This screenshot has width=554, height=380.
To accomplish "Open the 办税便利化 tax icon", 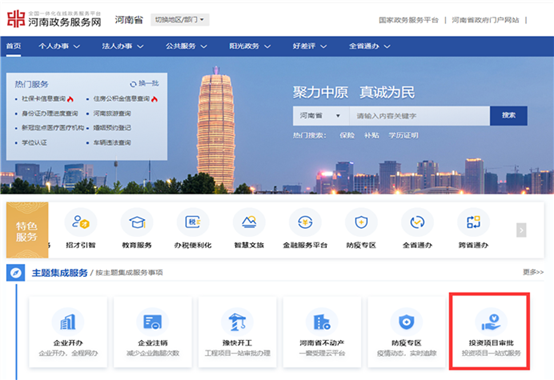I will pos(193,222).
